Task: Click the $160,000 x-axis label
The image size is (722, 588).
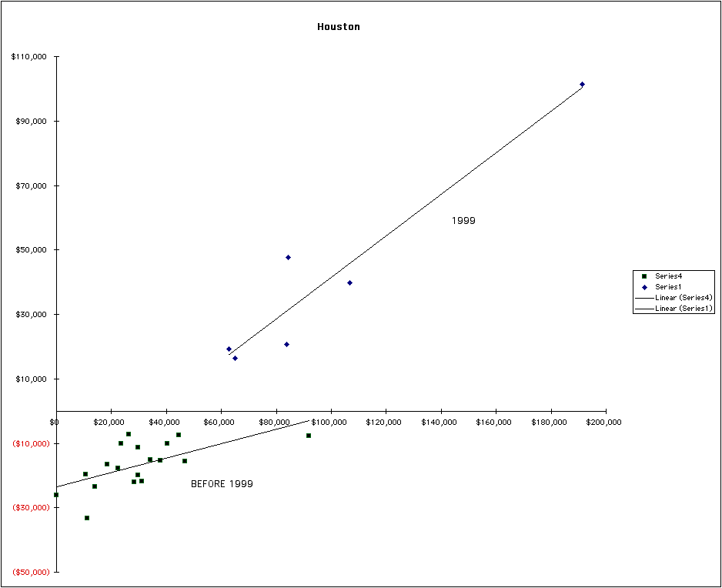Action: pyautogui.click(x=494, y=423)
